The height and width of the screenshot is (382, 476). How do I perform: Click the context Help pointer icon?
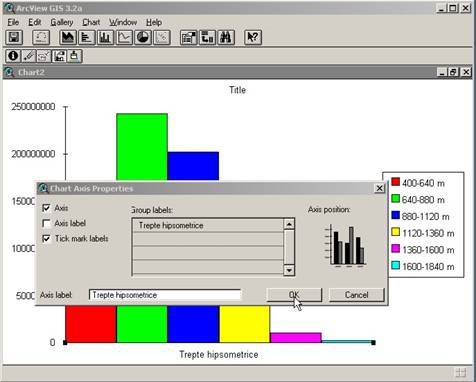[253, 37]
